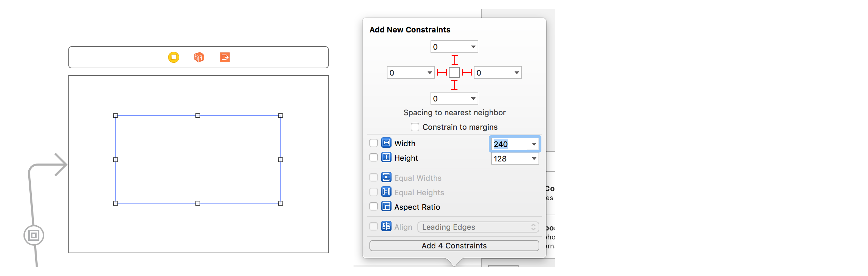Open the leading spacing value dropdown
Screen dimensions: 868x276
[430, 73]
